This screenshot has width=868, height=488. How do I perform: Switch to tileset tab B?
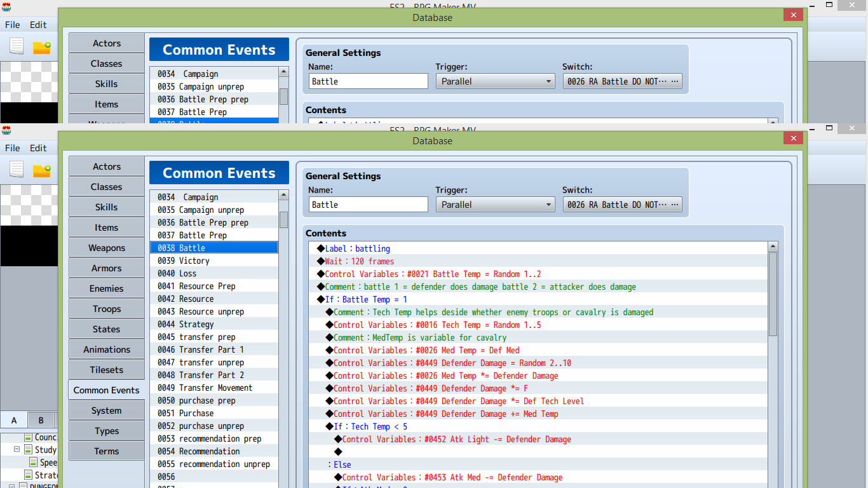[x=41, y=420]
